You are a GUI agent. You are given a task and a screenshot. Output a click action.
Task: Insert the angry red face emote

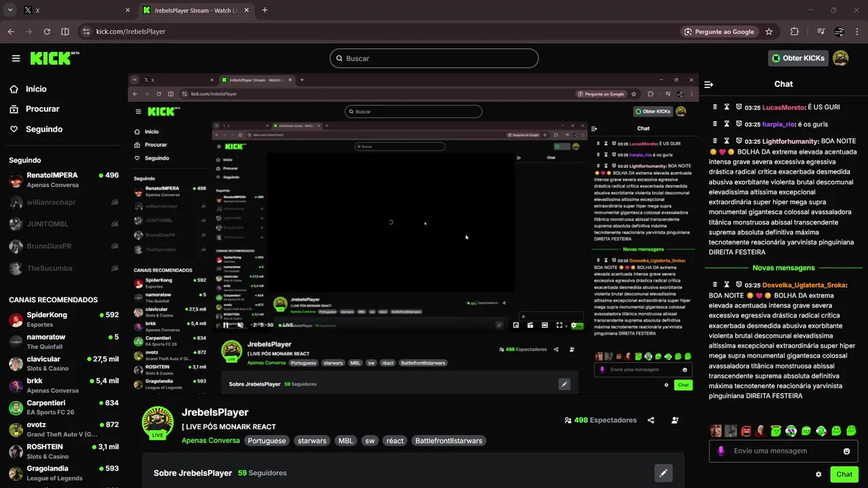click(x=746, y=430)
